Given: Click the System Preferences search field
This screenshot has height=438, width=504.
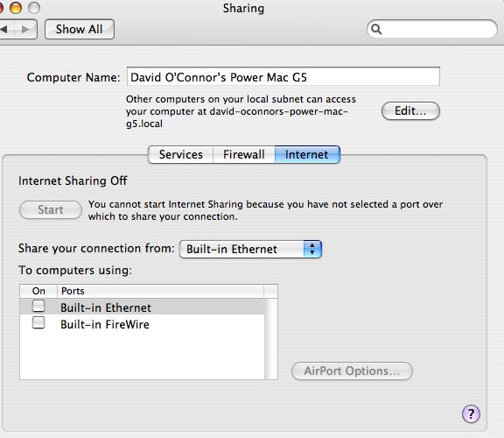Looking at the screenshot, I should point(432,29).
